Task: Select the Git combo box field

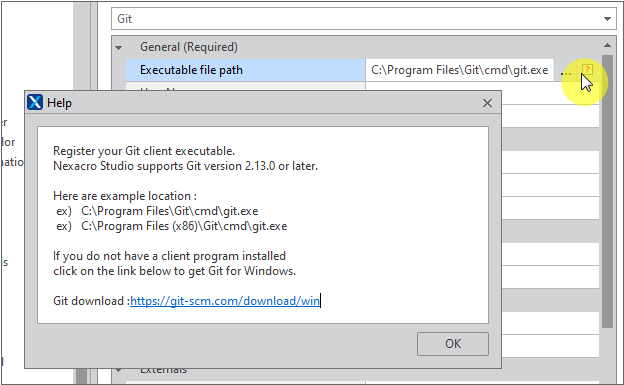Action: tap(363, 18)
